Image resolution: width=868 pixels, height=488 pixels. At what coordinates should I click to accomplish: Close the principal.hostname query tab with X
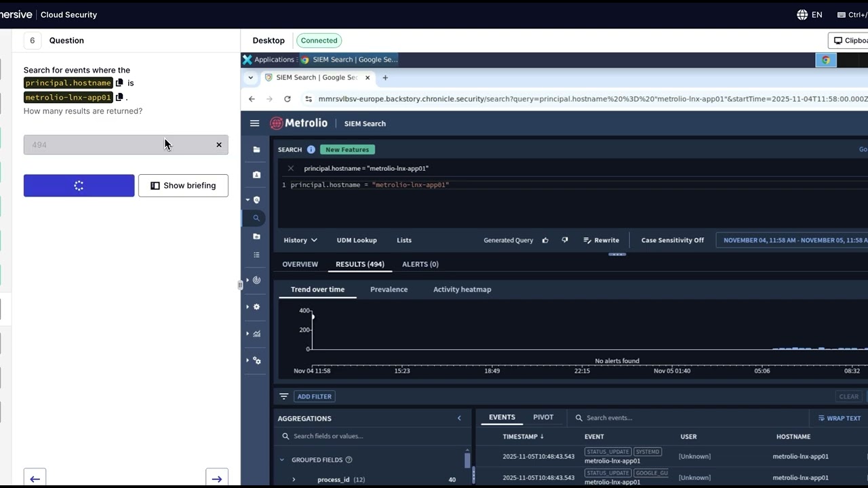pos(290,168)
